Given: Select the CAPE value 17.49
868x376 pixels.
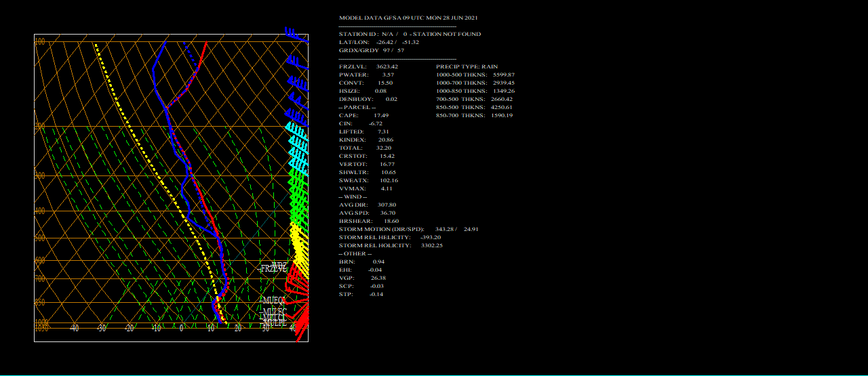Looking at the screenshot, I should 381,115.
